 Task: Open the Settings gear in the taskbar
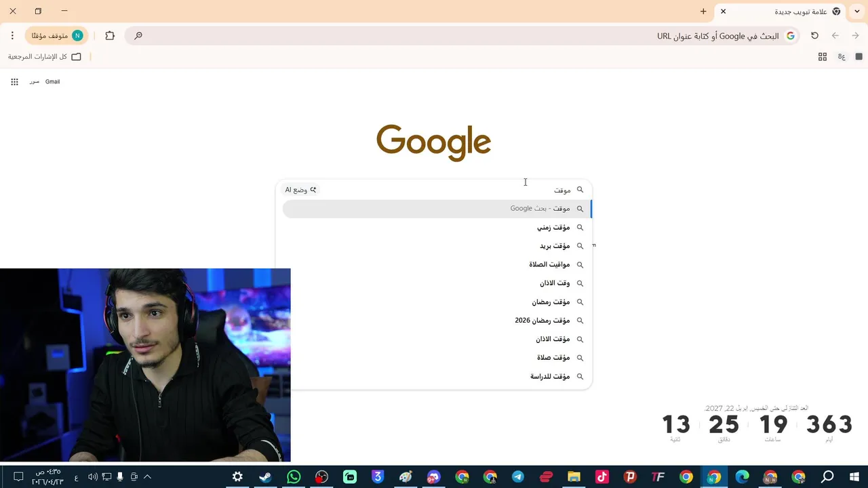237,477
